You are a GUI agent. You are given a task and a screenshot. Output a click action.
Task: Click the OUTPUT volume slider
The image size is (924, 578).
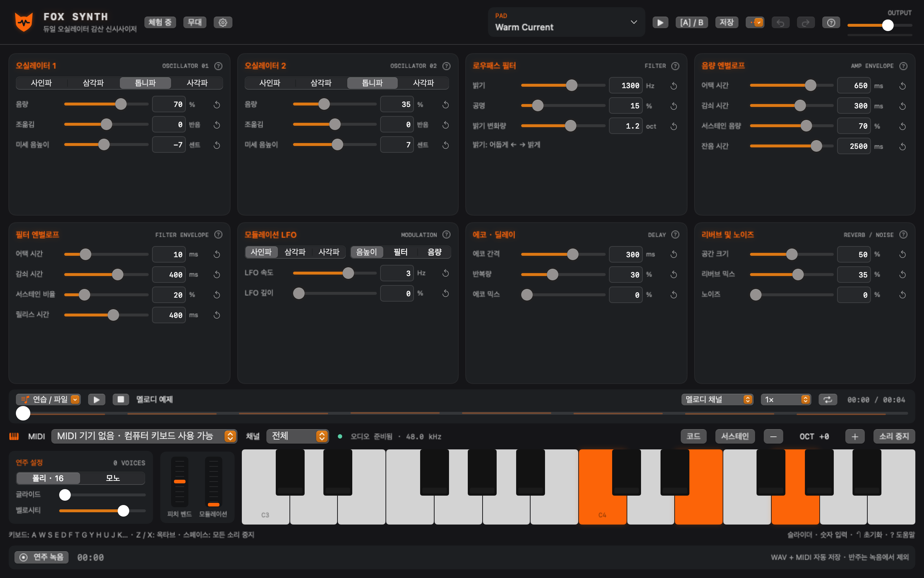click(880, 25)
